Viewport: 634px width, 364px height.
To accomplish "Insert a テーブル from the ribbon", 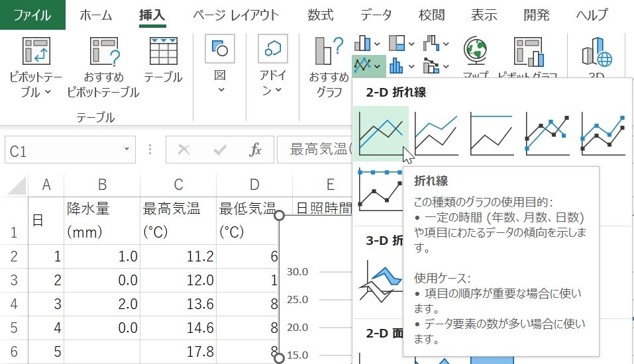I will pos(164,60).
